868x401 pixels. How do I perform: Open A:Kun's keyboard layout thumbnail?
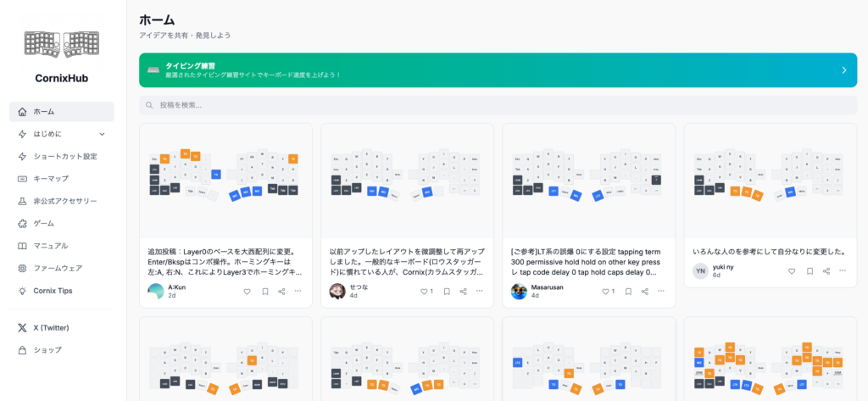(x=225, y=181)
